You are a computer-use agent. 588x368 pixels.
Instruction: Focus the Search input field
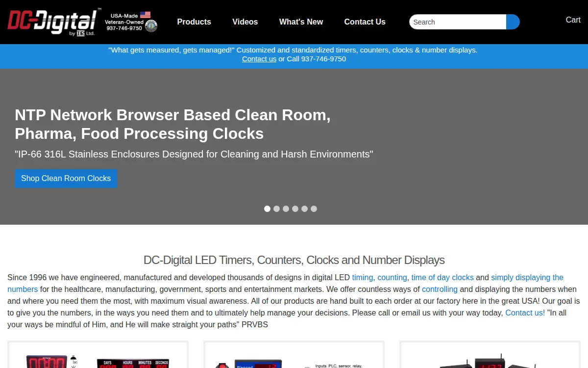coord(458,22)
